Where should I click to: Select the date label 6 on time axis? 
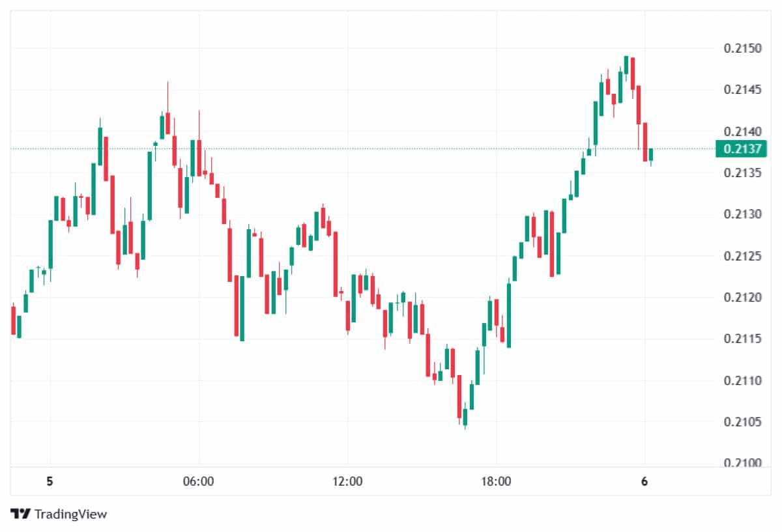pyautogui.click(x=644, y=482)
